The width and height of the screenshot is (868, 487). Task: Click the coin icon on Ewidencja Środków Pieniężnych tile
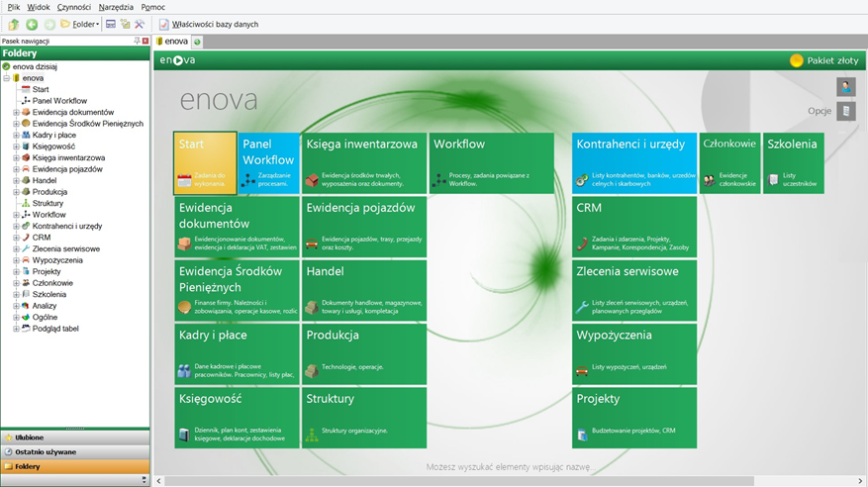184,307
